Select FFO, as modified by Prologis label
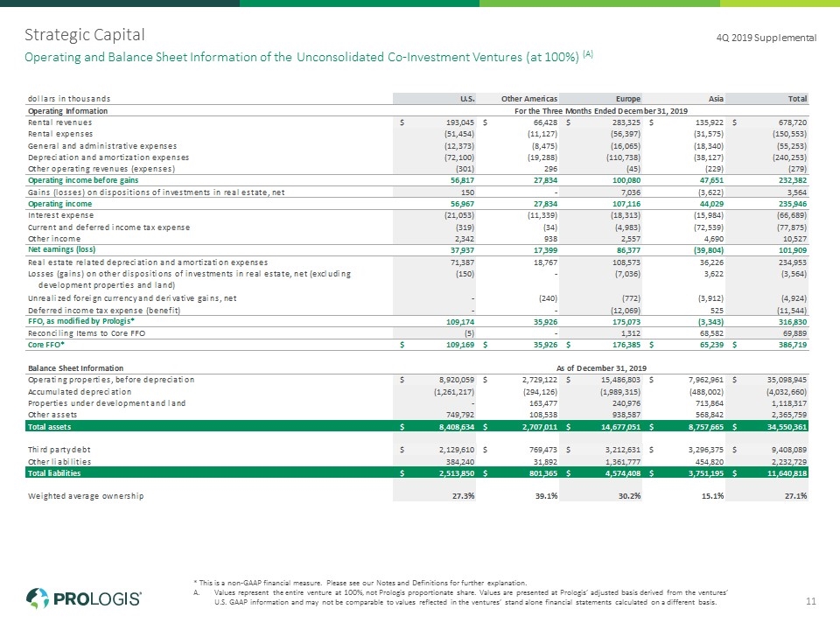Image resolution: width=840 pixels, height=630 pixels. pos(80,321)
